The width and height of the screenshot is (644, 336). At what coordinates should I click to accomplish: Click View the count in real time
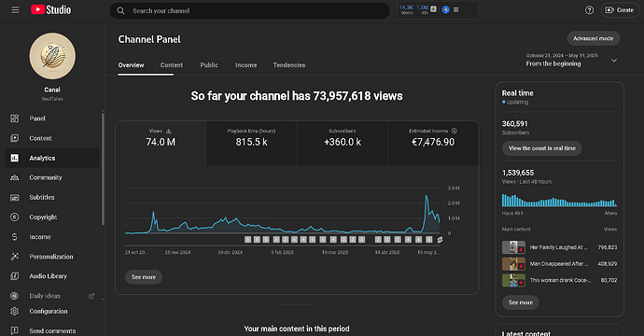point(541,148)
